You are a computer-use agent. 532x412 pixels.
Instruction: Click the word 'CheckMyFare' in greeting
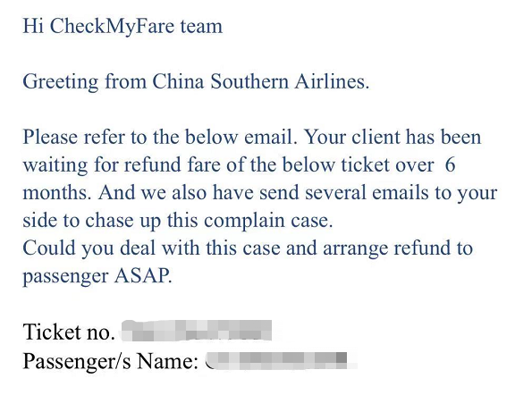[112, 26]
